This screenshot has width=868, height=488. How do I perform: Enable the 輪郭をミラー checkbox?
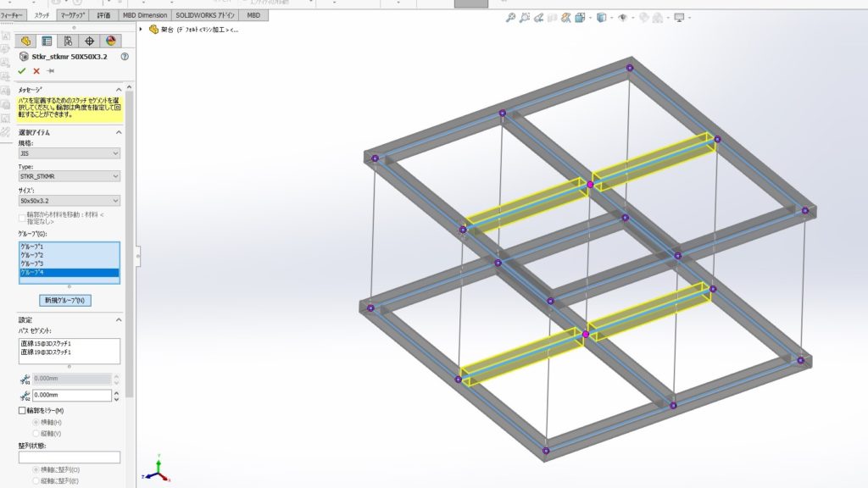tap(23, 411)
